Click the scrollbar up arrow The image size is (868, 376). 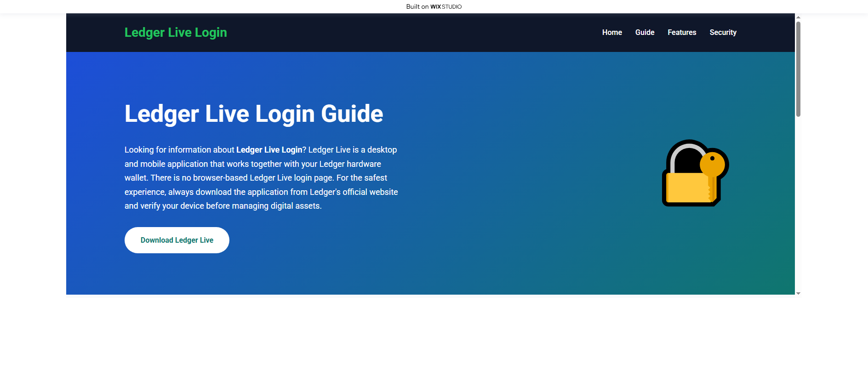tap(798, 17)
